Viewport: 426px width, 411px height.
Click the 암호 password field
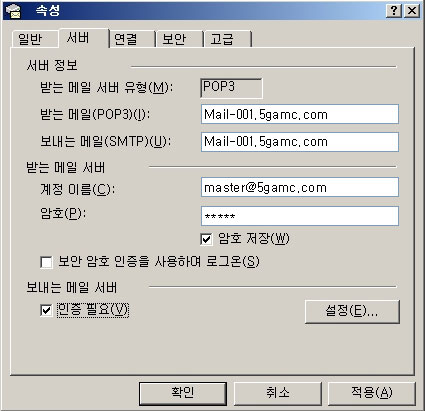click(x=300, y=216)
